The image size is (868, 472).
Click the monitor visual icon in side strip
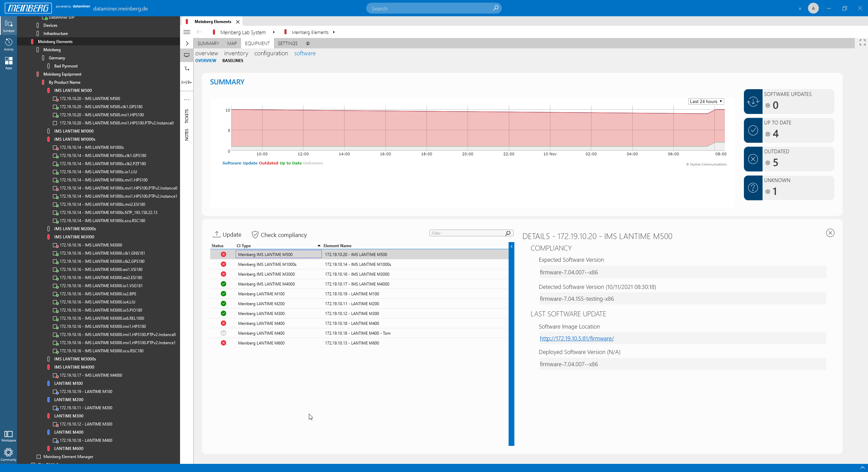pyautogui.click(x=187, y=55)
